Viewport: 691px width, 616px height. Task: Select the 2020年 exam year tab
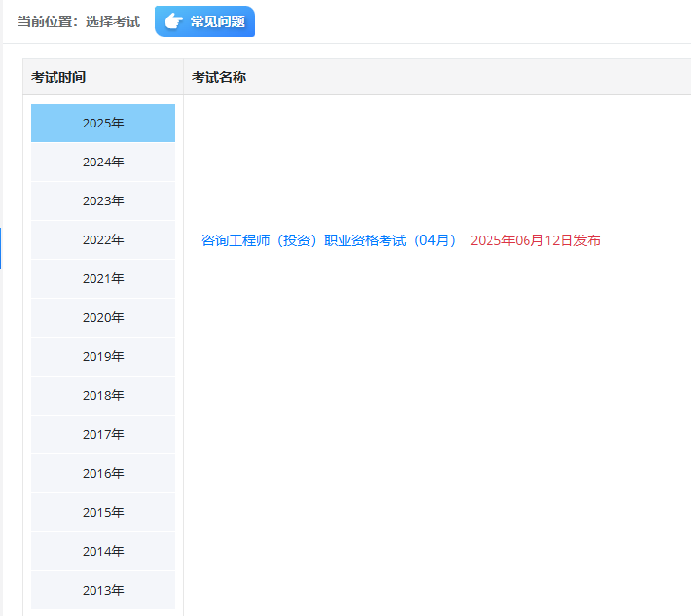click(103, 317)
